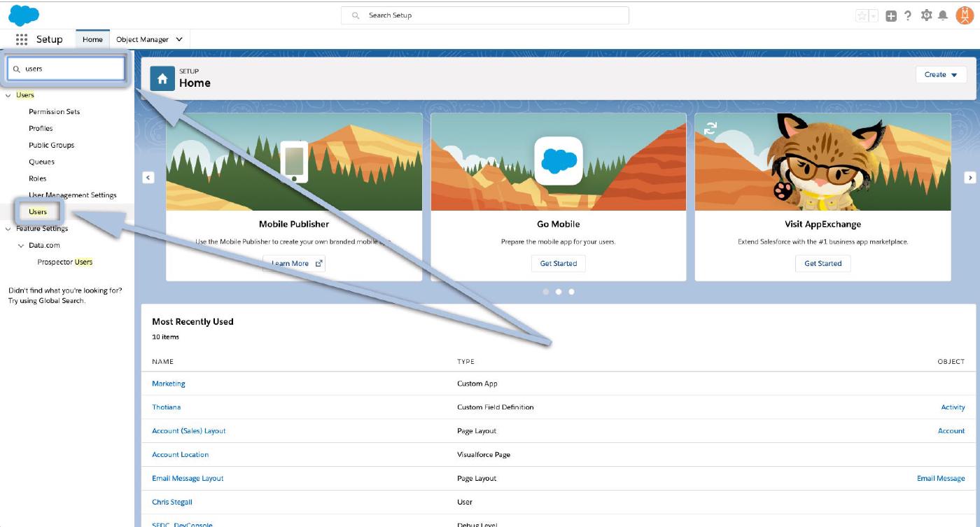Open the Account (Sales) Layout link
This screenshot has height=527, width=980.
click(189, 430)
